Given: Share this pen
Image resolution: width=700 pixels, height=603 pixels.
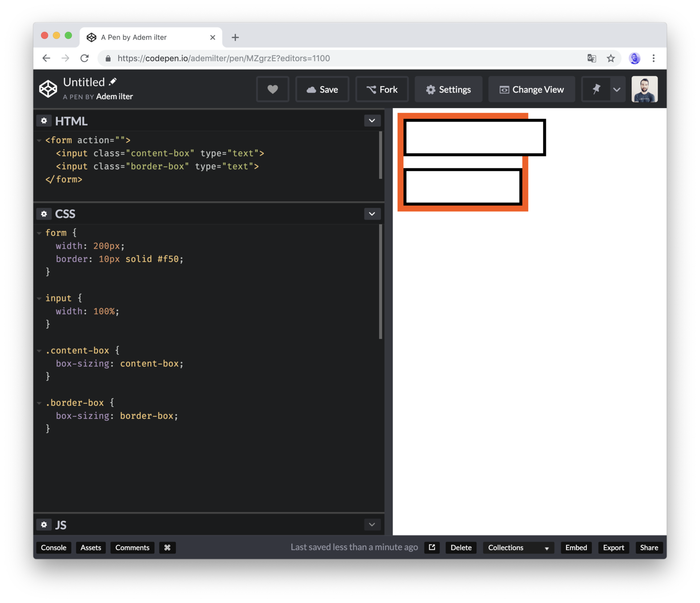Looking at the screenshot, I should 649,548.
